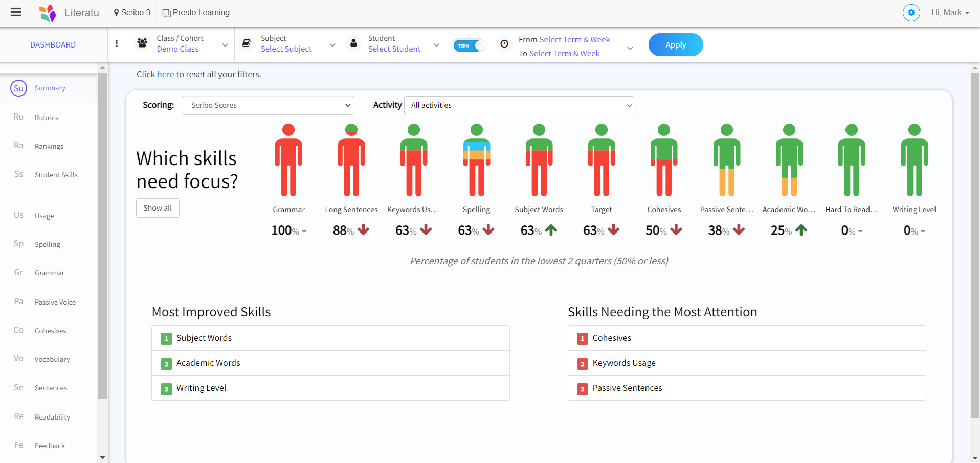The image size is (980, 463).
Task: Click the sidebar scroll down arrow
Action: [x=102, y=457]
